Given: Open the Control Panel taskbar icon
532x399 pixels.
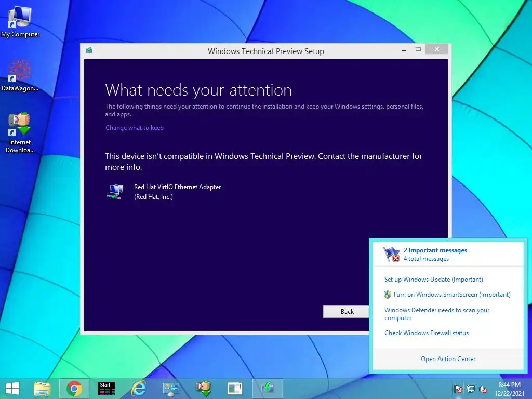Looking at the screenshot, I should click(170, 389).
